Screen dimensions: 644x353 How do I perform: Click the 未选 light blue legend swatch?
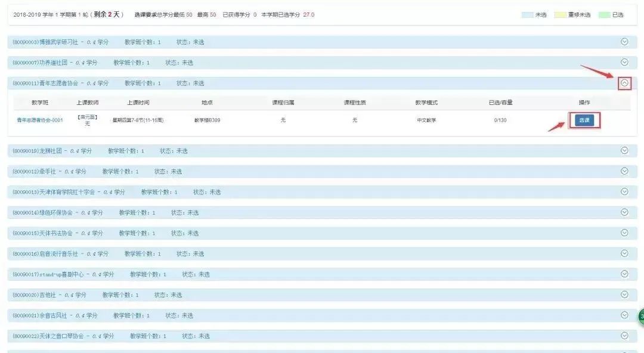(x=527, y=15)
